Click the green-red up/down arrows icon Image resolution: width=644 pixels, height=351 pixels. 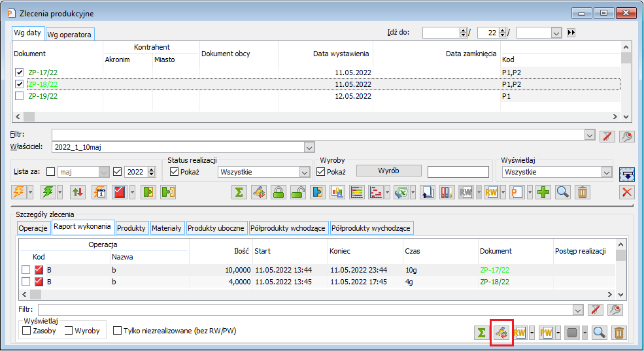tap(78, 192)
